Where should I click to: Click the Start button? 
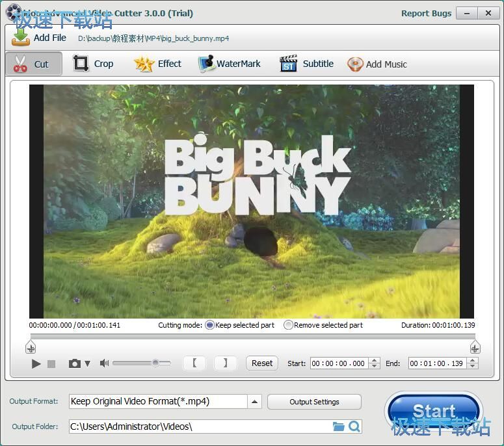pos(434,412)
